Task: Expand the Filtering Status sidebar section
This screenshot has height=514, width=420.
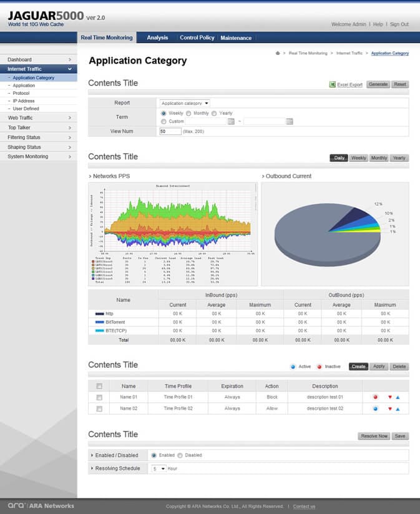Action: point(39,137)
